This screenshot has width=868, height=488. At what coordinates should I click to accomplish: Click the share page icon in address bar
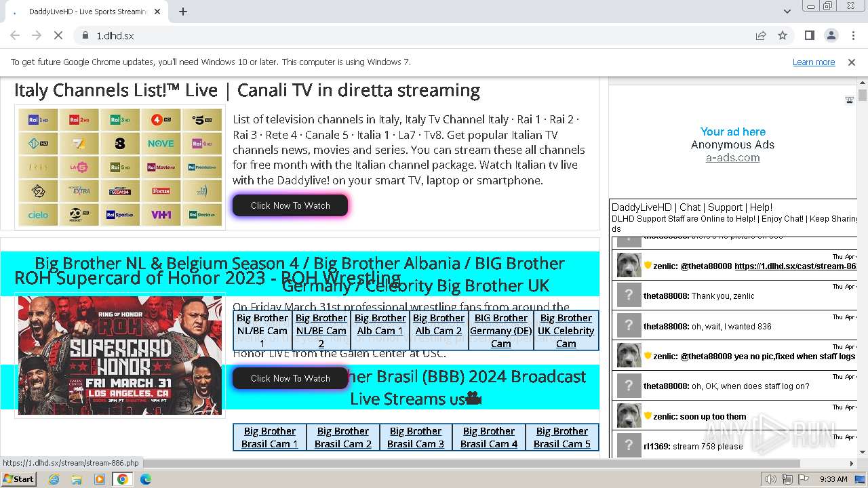(761, 35)
